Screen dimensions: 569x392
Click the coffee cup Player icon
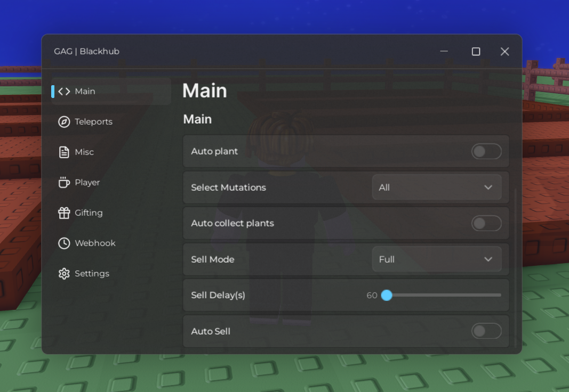tap(64, 182)
